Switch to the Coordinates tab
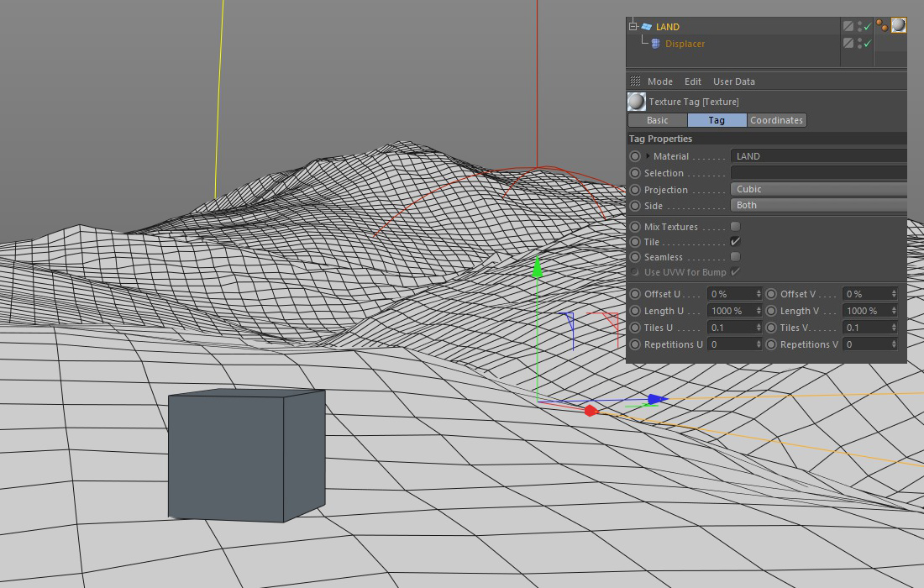924x588 pixels. (776, 120)
